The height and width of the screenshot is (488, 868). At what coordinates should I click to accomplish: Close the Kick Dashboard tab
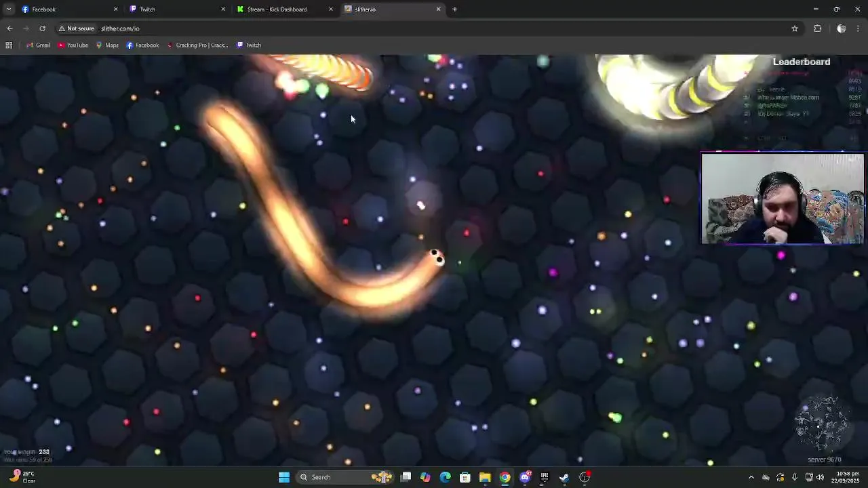click(331, 9)
